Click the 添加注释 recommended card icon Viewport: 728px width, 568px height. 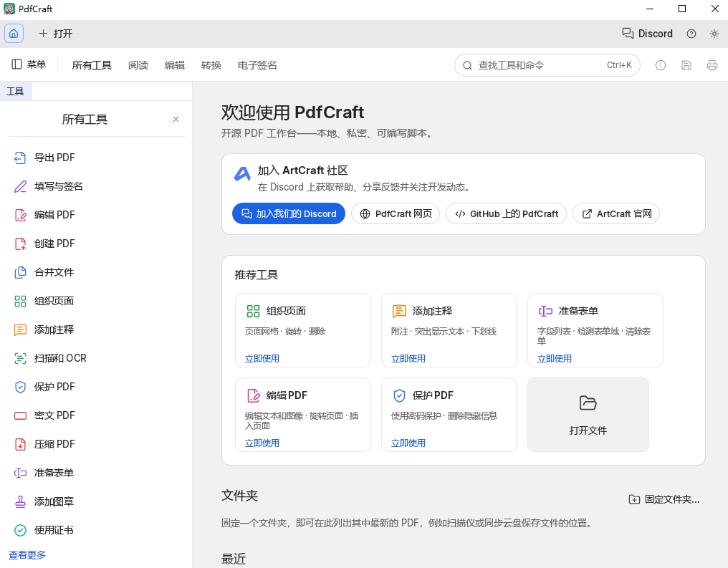(x=399, y=311)
